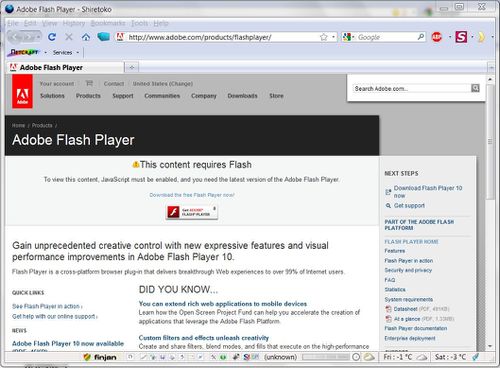The width and height of the screenshot is (500, 368).
Task: Open the Bookmarks menu
Action: point(108,23)
